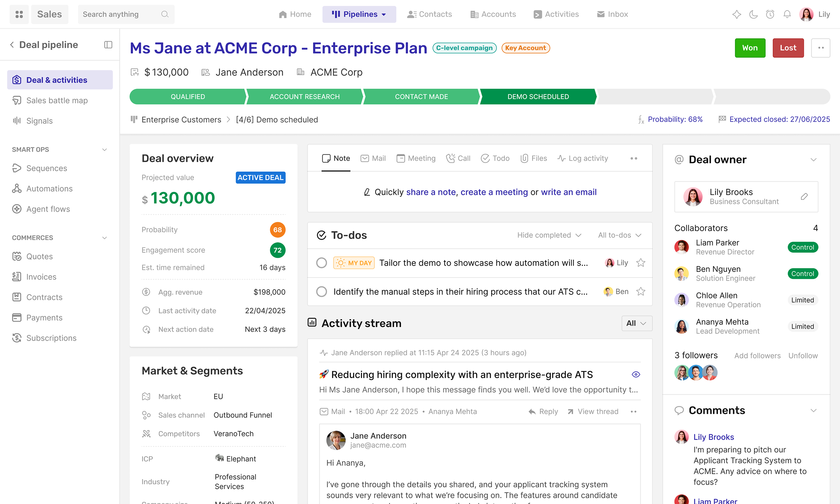The width and height of the screenshot is (840, 504).
Task: Open Sales battle map in sidebar
Action: pos(57,101)
